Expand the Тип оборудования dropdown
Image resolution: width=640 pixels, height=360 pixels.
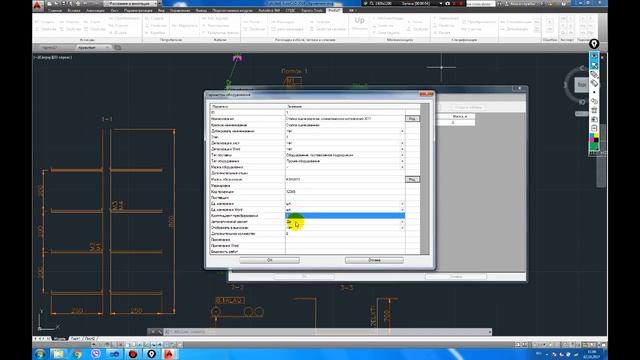[402, 161]
